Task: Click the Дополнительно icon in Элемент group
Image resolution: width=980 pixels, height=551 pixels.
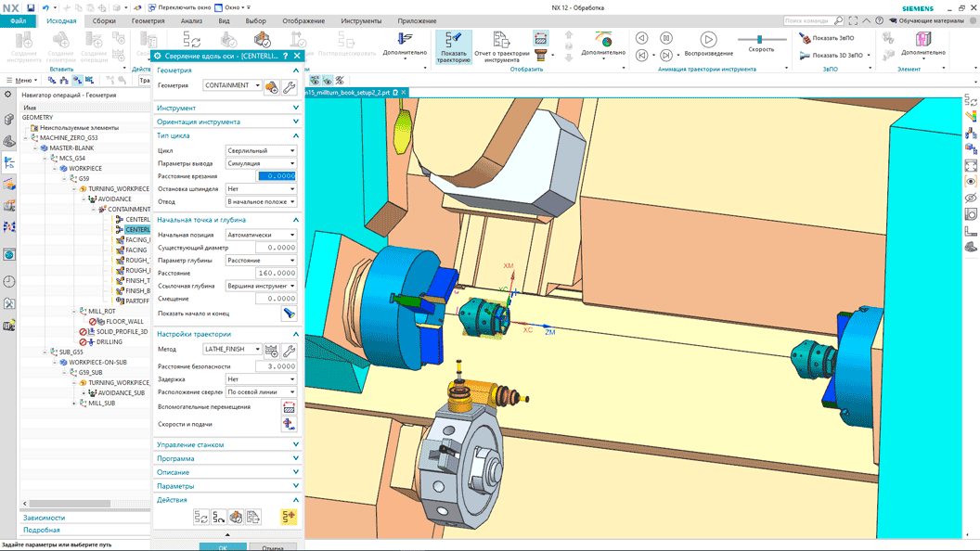Action: pyautogui.click(x=923, y=44)
